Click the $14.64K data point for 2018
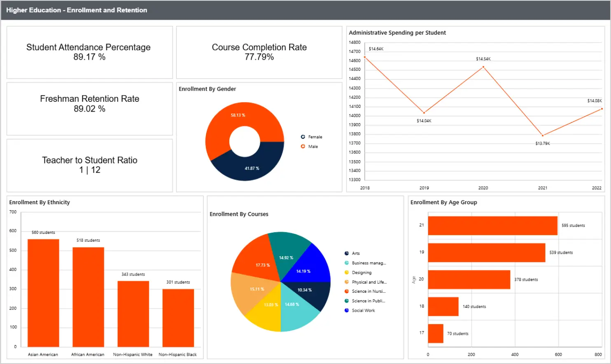Image resolution: width=611 pixels, height=364 pixels. [x=365, y=57]
